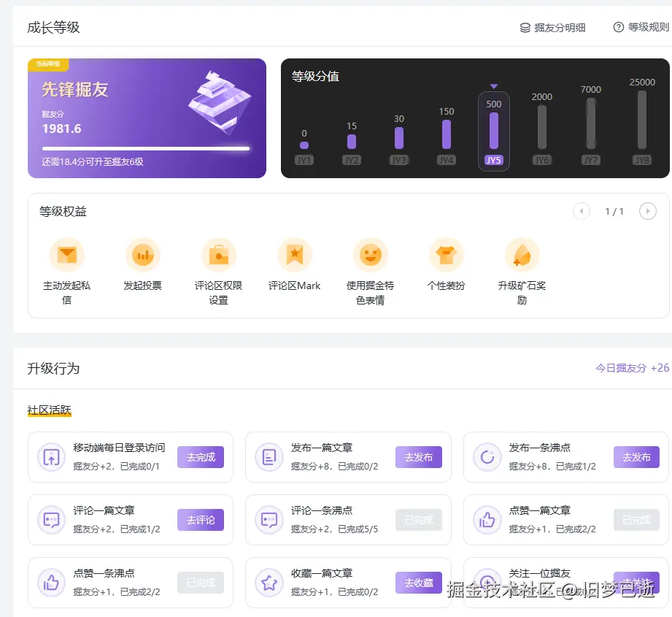Click the 移动端每日登录访问 upload icon

click(51, 457)
